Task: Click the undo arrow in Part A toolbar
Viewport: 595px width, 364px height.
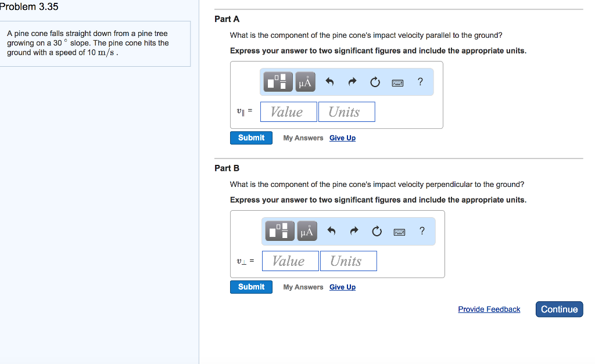Action: pyautogui.click(x=329, y=82)
